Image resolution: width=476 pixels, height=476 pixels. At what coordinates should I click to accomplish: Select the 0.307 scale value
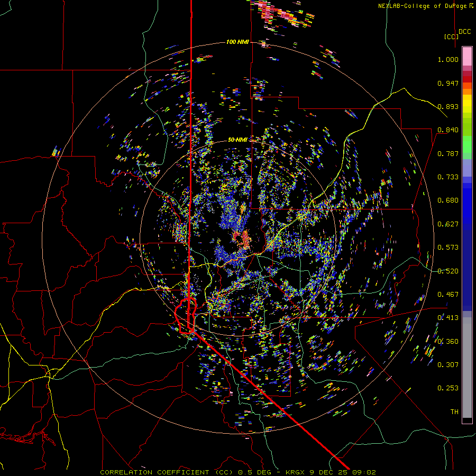[448, 365]
